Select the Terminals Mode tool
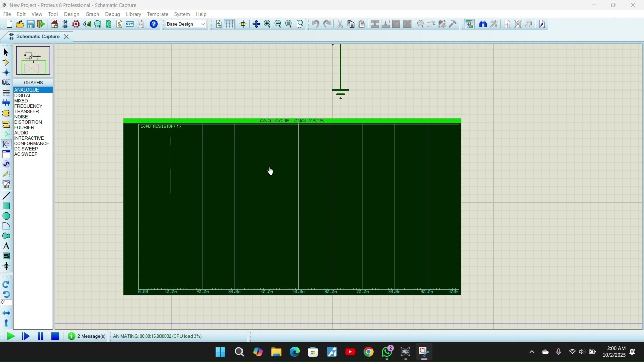This screenshot has width=644, height=362. click(6, 124)
